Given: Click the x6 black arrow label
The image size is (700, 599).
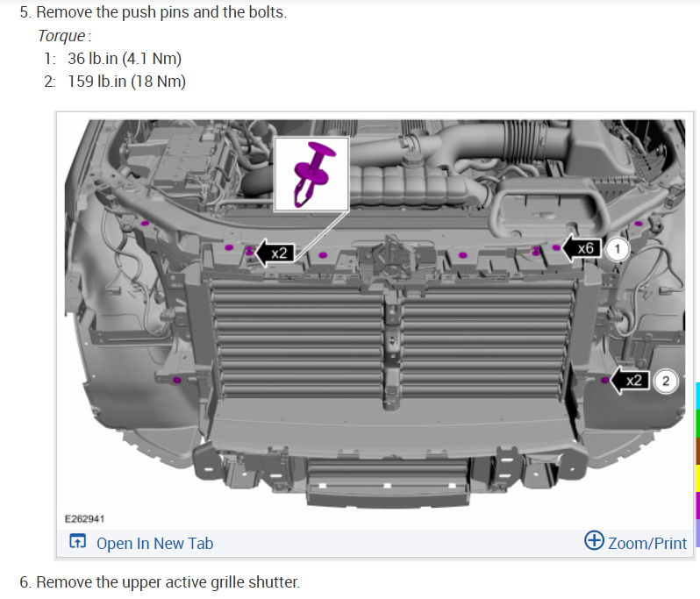Looking at the screenshot, I should coord(581,247).
